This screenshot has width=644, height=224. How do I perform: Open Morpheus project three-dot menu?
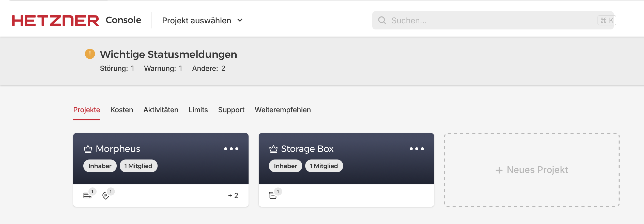pyautogui.click(x=231, y=149)
